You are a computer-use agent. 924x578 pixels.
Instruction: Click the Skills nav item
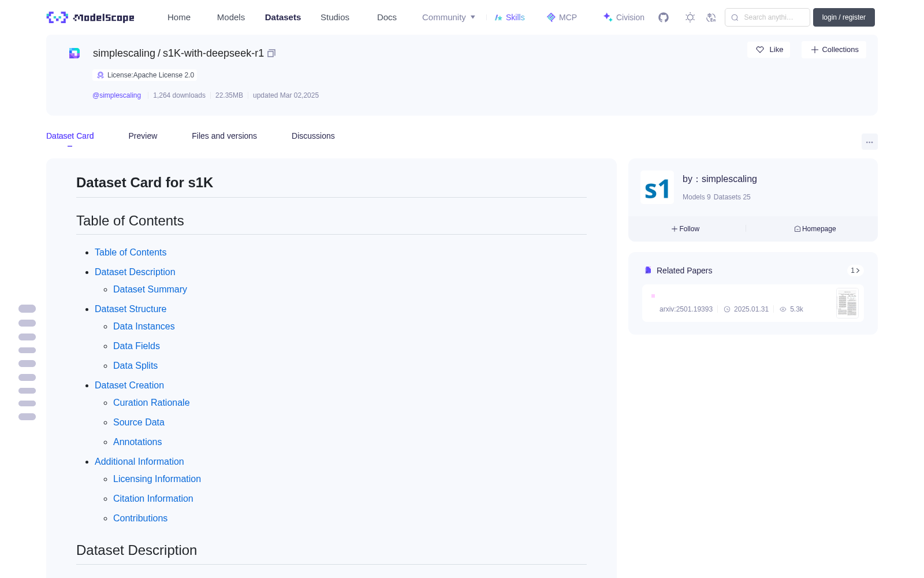point(509,17)
